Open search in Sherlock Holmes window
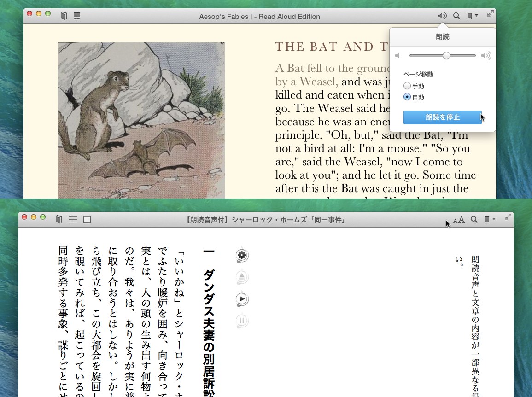Screen dimensions: 532x397 tap(474, 220)
